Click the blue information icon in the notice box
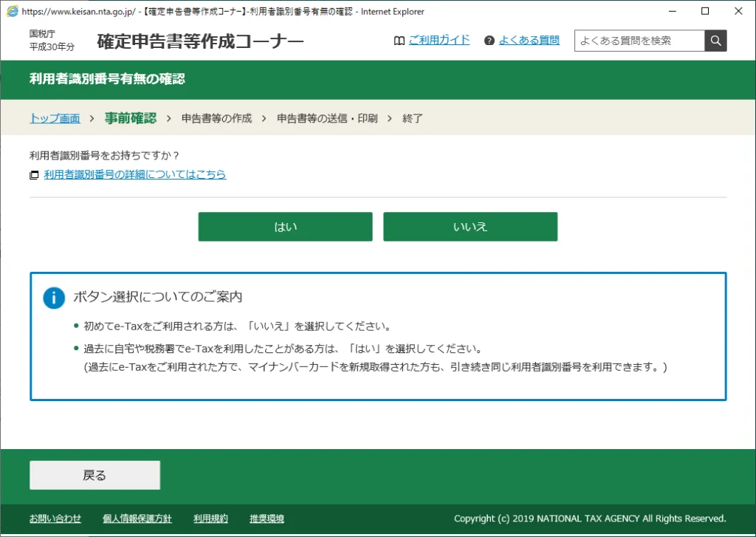 click(52, 297)
